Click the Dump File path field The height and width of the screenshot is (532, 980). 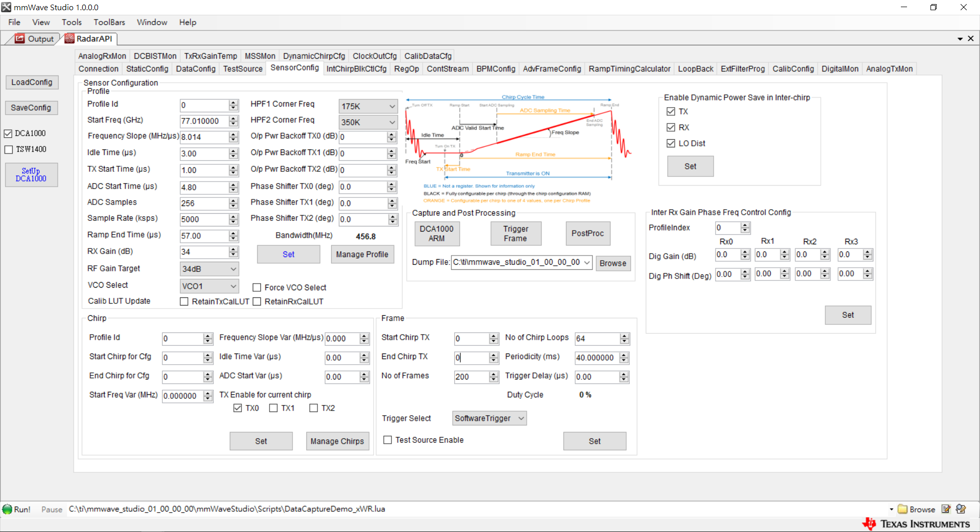[x=516, y=262]
